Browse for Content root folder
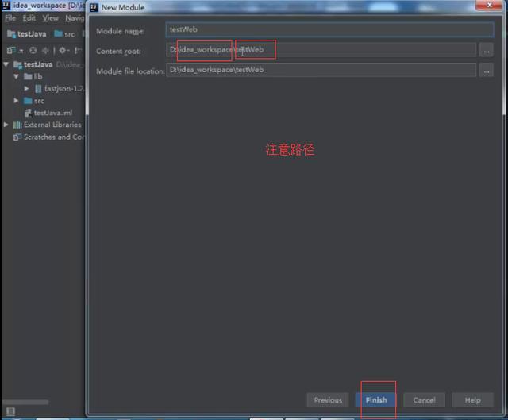Screen dimensions: 508x420 click(x=487, y=50)
